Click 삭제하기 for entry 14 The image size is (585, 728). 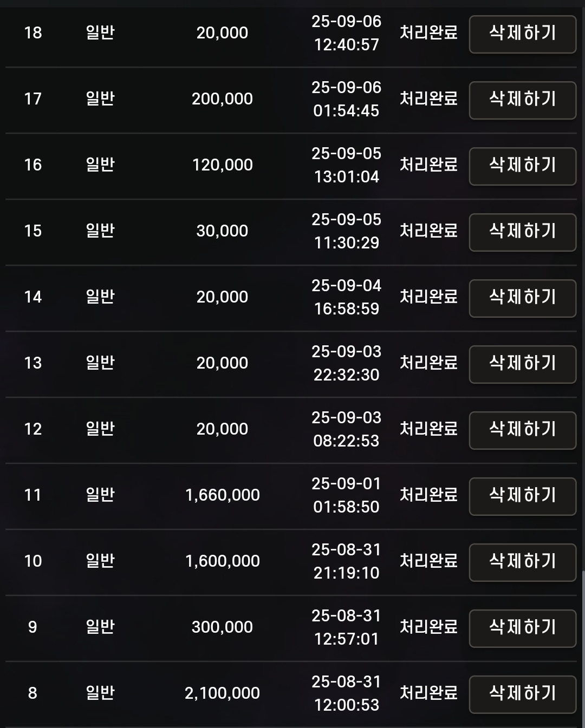(x=522, y=298)
